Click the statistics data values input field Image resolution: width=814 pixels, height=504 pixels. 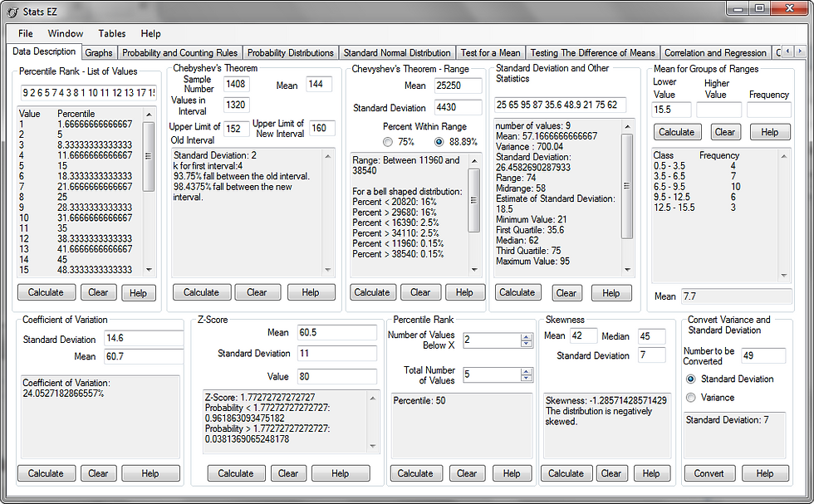560,105
